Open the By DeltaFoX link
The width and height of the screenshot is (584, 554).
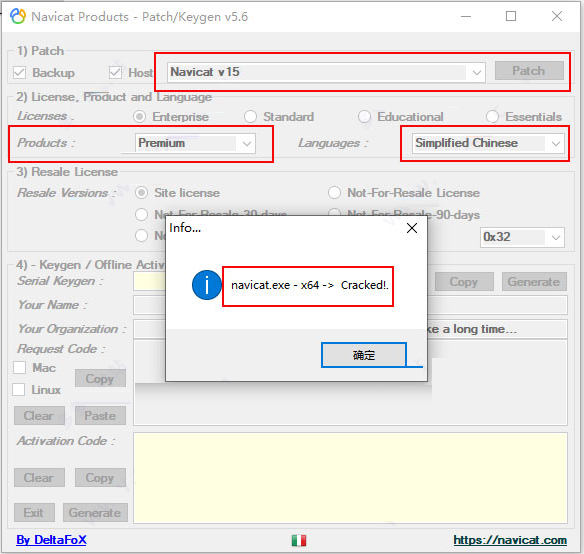(51, 540)
